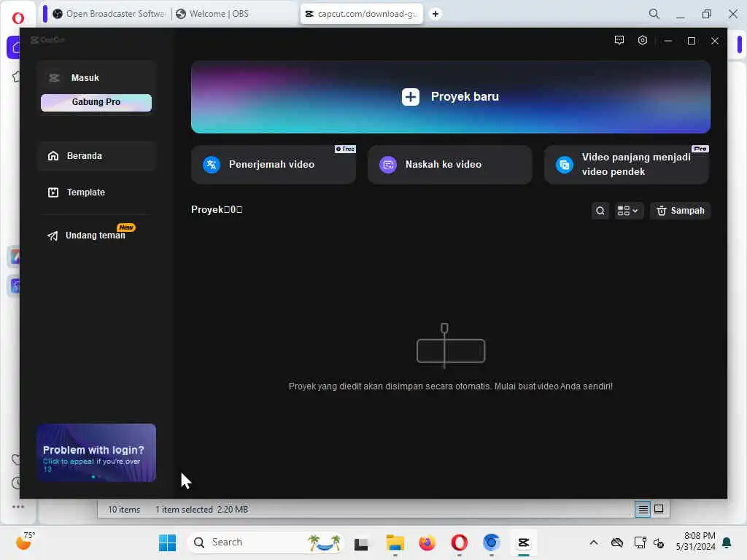Show hidden system tray icons
747x560 pixels.
point(594,542)
